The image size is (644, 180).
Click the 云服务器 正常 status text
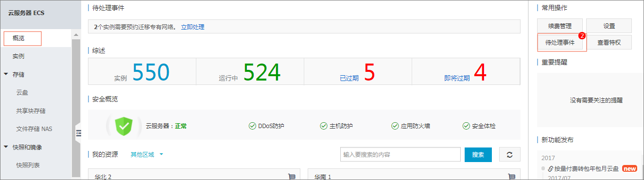coord(166,126)
